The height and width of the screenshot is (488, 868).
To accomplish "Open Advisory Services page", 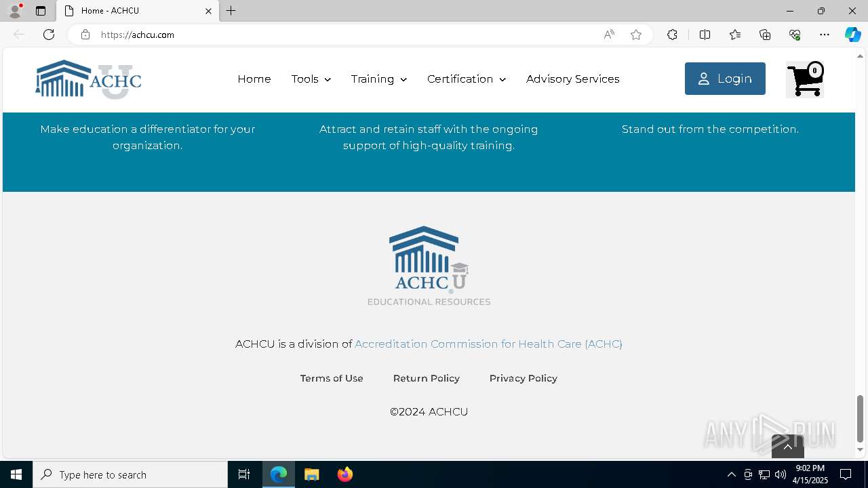I will (x=573, y=79).
